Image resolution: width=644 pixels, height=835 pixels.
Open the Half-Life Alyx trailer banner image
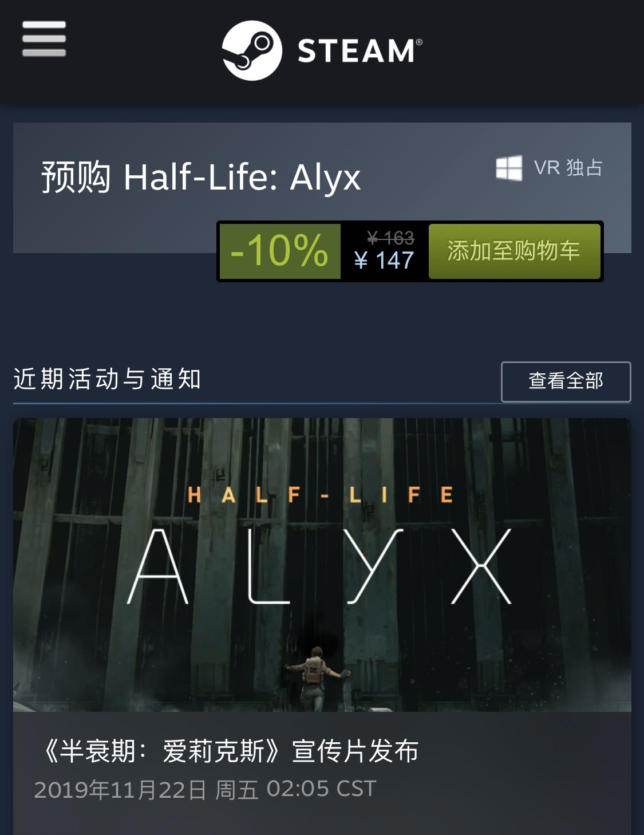(x=322, y=565)
